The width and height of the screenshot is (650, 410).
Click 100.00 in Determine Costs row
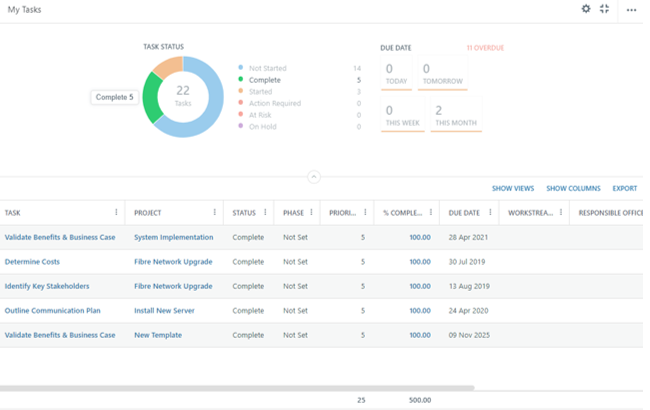420,262
